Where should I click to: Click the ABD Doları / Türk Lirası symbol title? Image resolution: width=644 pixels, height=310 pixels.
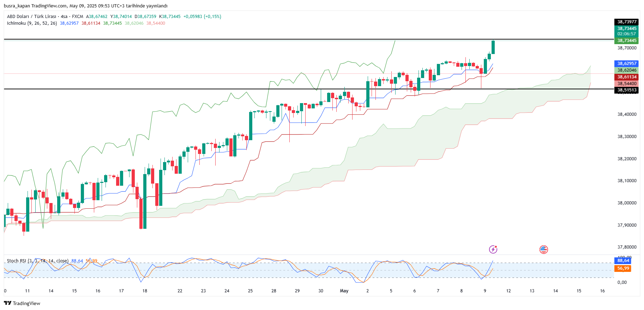(x=32, y=17)
